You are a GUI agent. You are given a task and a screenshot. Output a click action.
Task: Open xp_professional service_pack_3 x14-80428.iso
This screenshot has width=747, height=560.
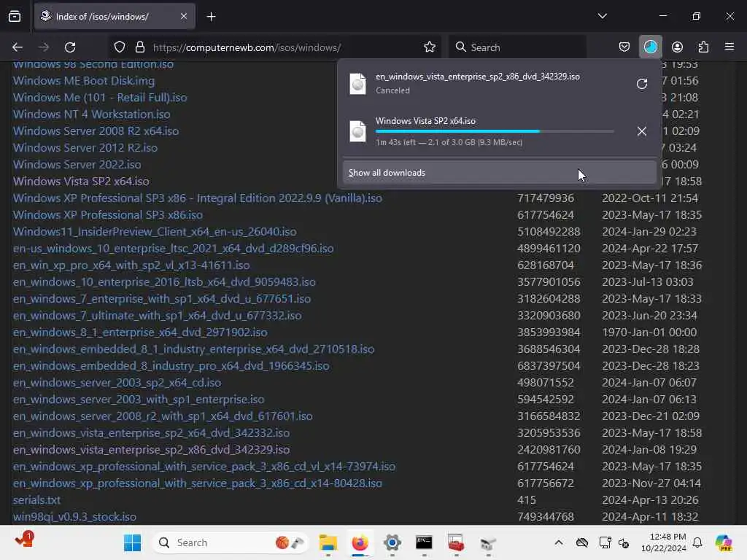pyautogui.click(x=197, y=483)
